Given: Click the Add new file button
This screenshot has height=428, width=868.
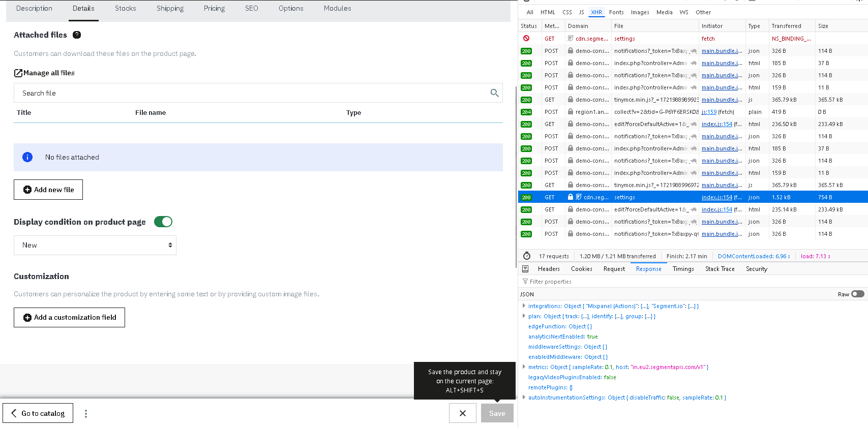Looking at the screenshot, I should pyautogui.click(x=48, y=190).
